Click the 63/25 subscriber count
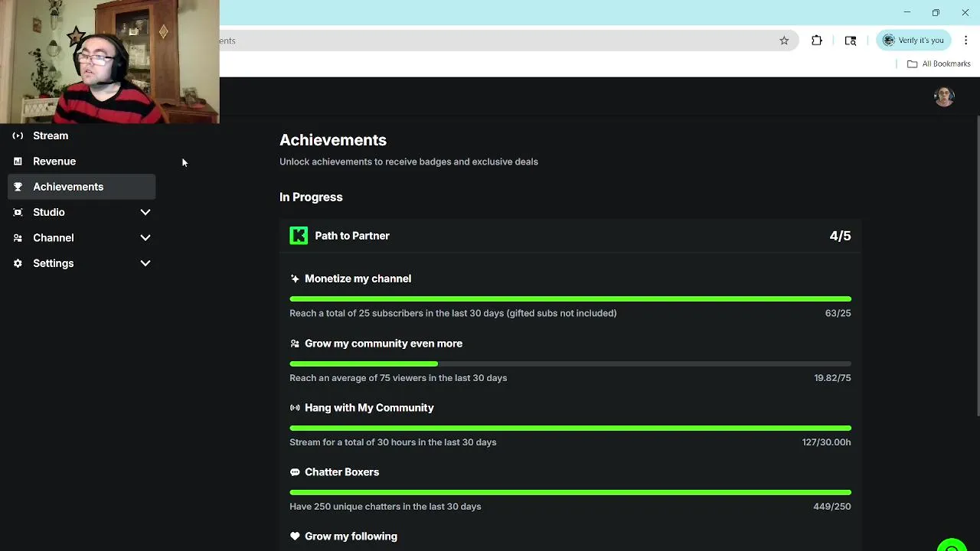Viewport: 980px width, 551px height. click(x=838, y=313)
